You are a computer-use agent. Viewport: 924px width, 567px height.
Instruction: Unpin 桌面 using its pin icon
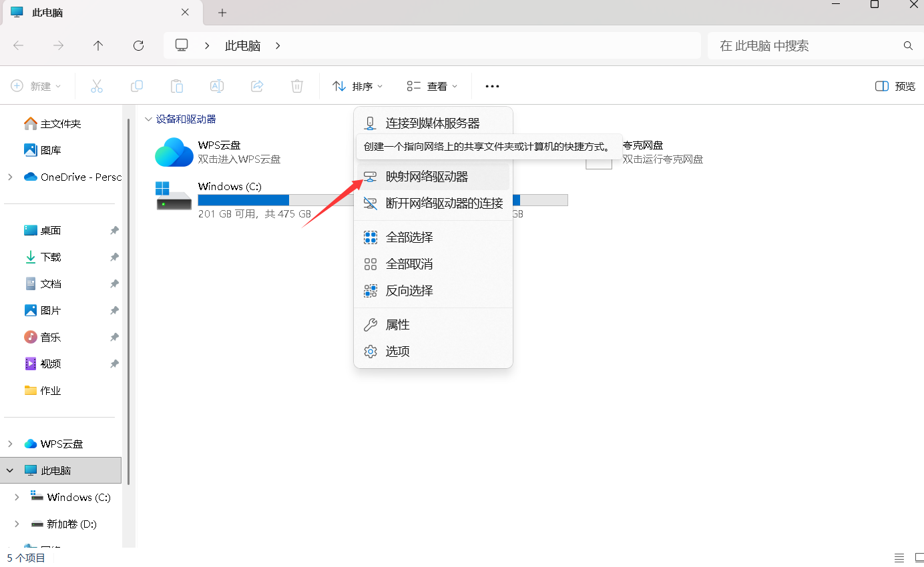114,230
